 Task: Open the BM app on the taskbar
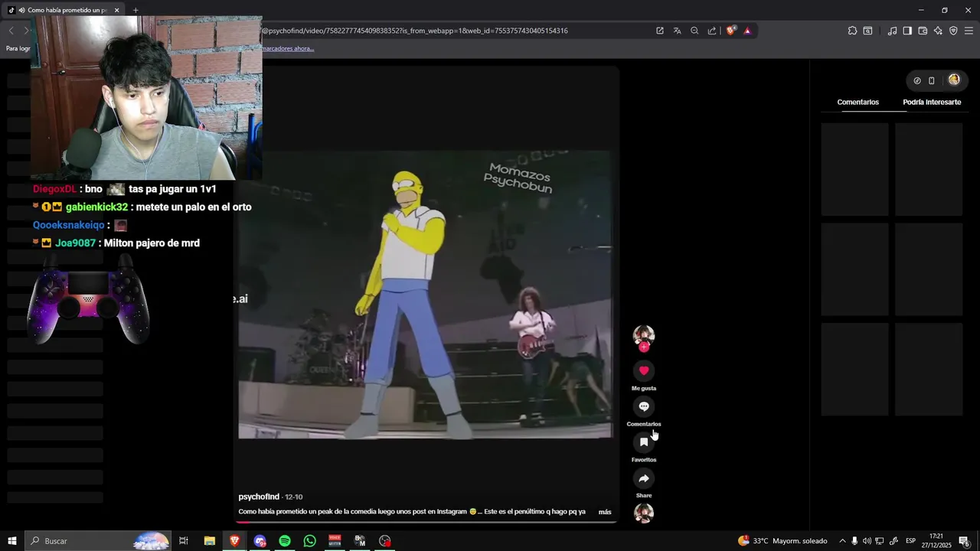pos(360,541)
